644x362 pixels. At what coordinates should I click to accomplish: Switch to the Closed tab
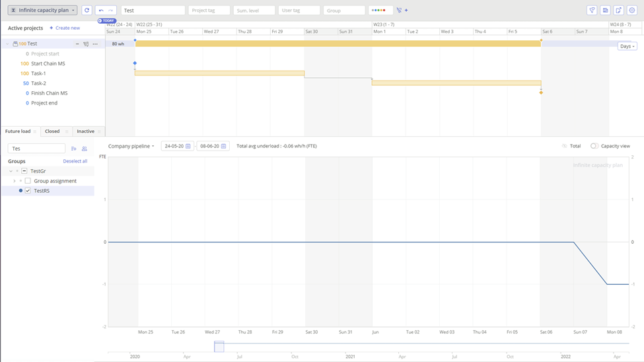[x=52, y=131]
